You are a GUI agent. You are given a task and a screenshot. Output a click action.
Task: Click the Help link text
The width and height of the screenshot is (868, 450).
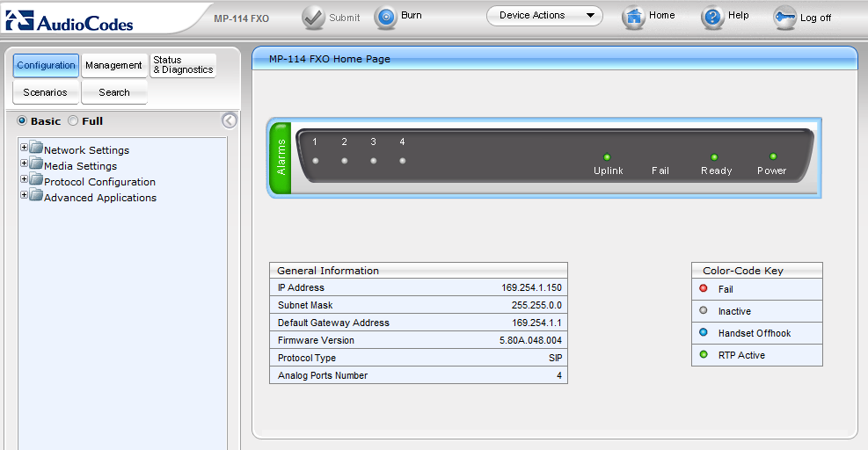(x=739, y=16)
